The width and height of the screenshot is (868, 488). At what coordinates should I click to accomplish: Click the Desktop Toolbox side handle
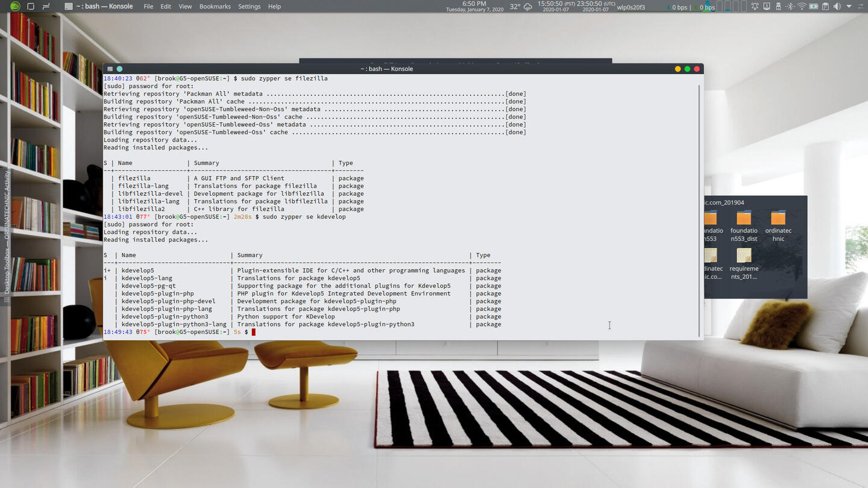click(7, 236)
